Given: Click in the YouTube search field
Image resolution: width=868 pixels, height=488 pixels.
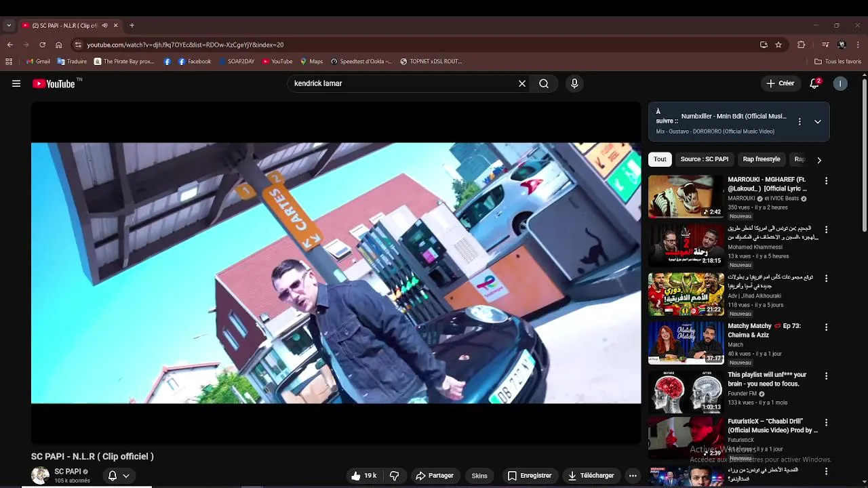Looking at the screenshot, I should click(403, 83).
